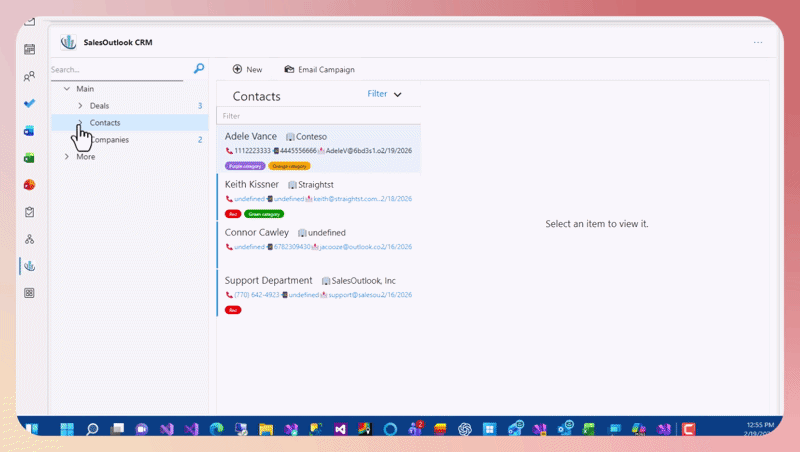This screenshot has height=452, width=800.
Task: Click the Red tag on Keith Kissner
Action: [233, 214]
